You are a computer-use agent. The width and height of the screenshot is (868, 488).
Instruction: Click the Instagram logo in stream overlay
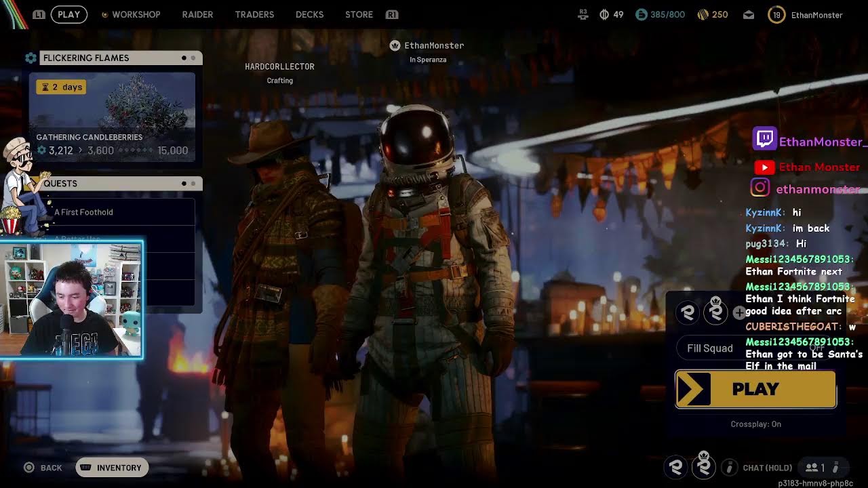[x=760, y=188]
